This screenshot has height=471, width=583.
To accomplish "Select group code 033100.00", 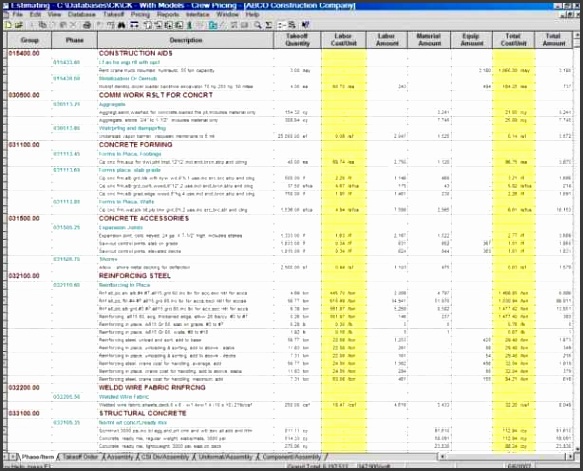I will (24, 413).
